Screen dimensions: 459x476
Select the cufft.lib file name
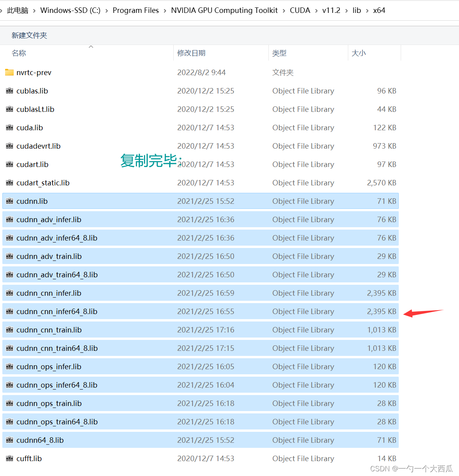[29, 458]
